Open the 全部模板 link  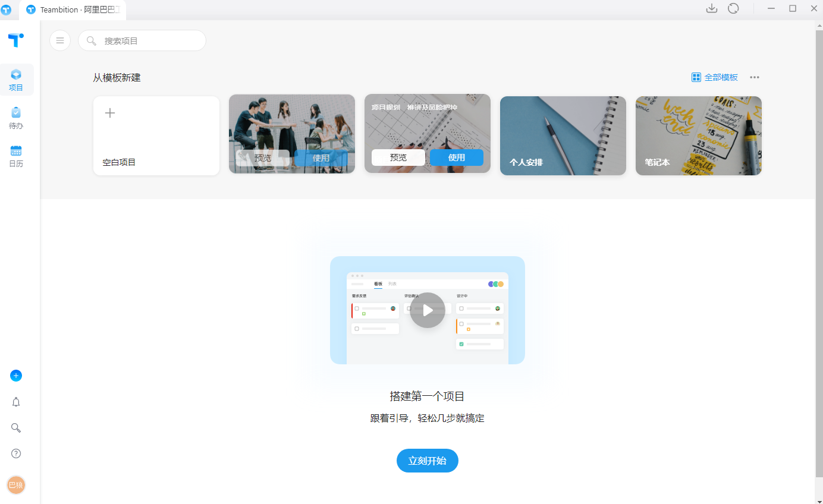pos(721,77)
